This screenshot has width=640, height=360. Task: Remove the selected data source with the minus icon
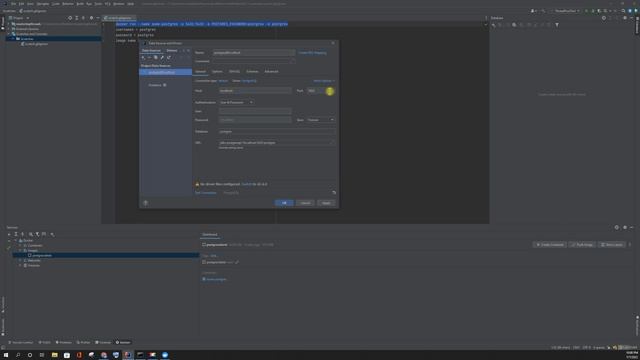(x=149, y=58)
